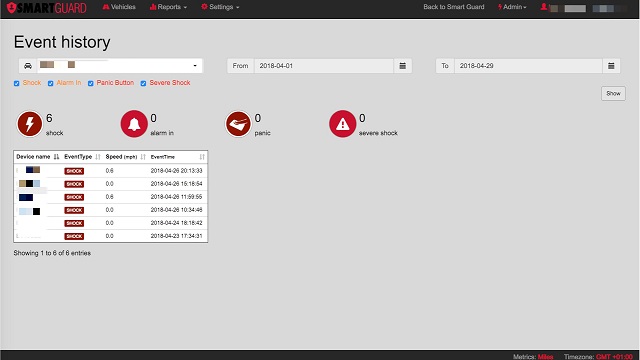Click the From date field
The width and height of the screenshot is (640, 360).
pos(324,66)
